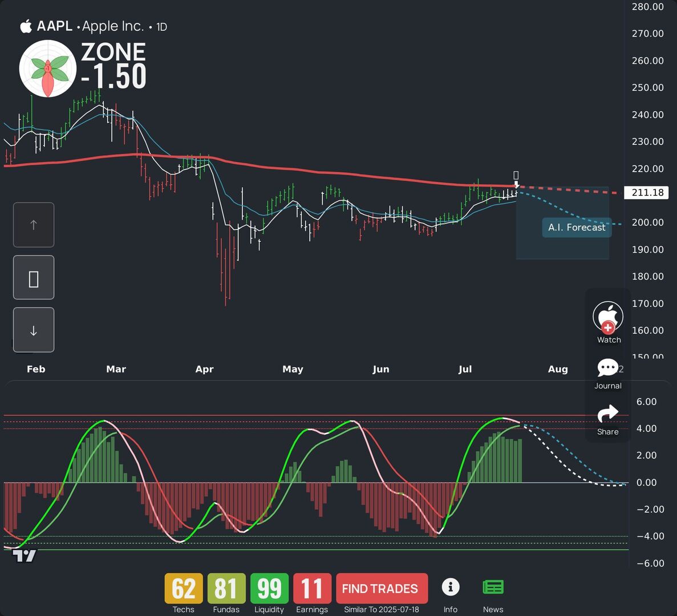
Task: Click the Apple Inc. company name
Action: point(113,26)
